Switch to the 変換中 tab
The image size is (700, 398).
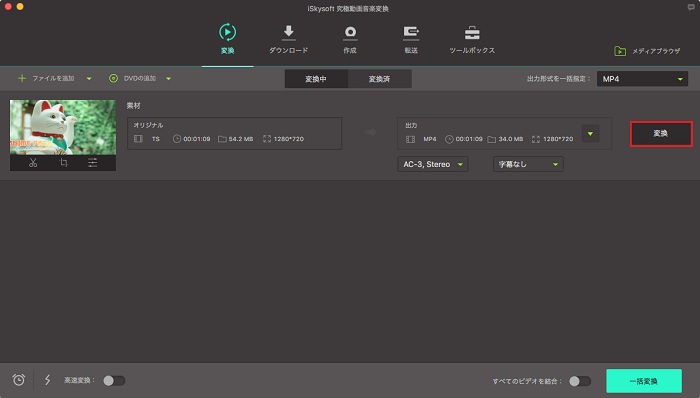pos(316,79)
